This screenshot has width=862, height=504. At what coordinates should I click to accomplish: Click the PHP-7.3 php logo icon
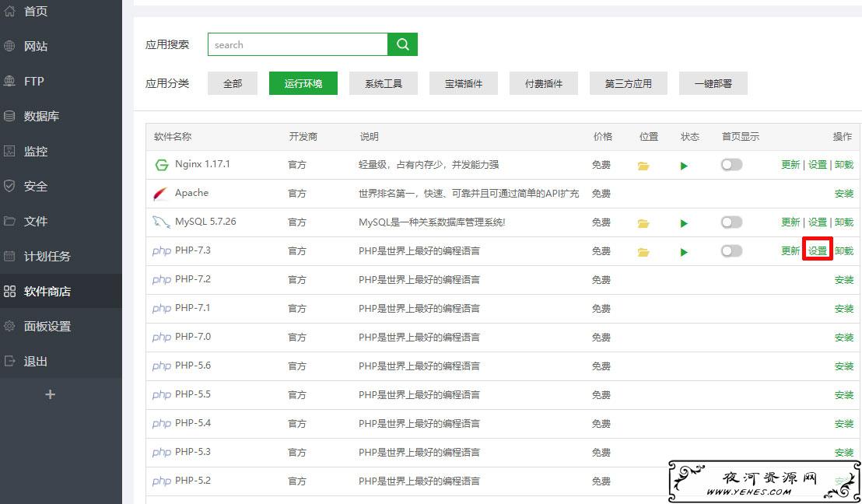pos(162,251)
